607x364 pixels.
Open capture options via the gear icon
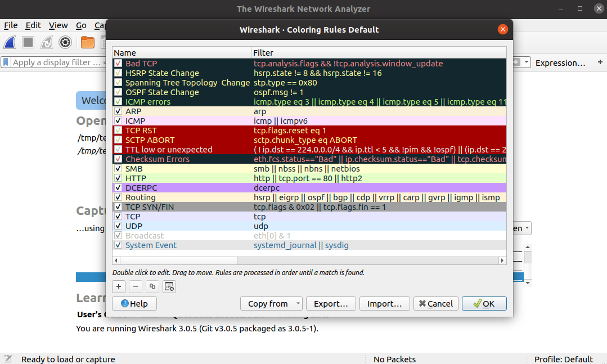pos(65,42)
